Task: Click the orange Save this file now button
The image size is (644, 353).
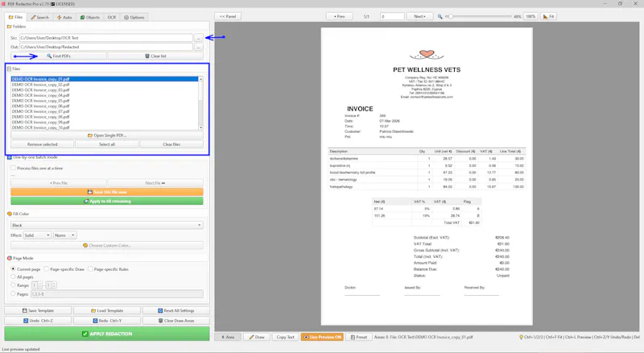Action: click(x=107, y=192)
